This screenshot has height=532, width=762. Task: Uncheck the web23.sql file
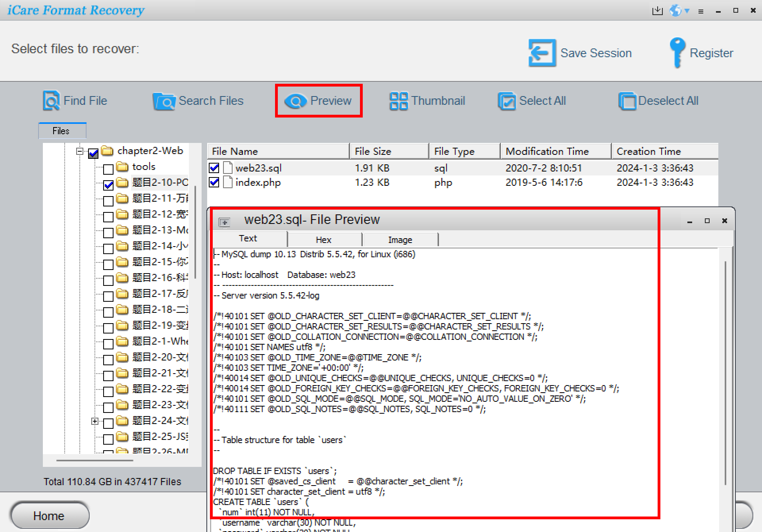click(214, 168)
